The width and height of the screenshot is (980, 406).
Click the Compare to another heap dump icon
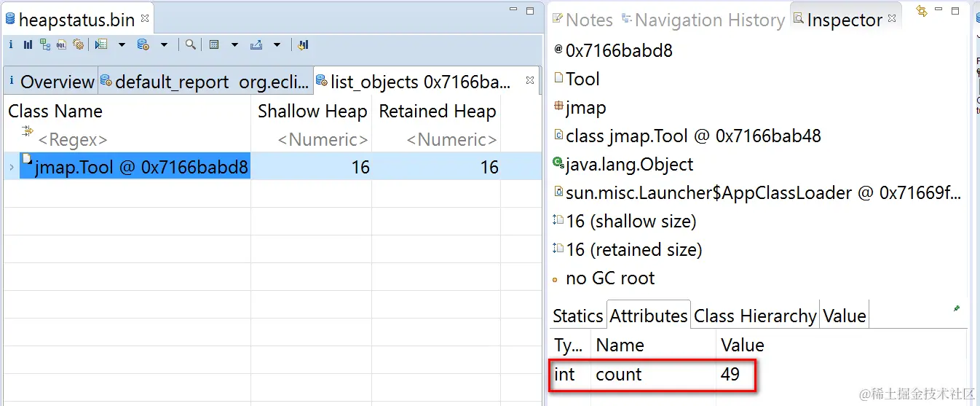click(304, 44)
